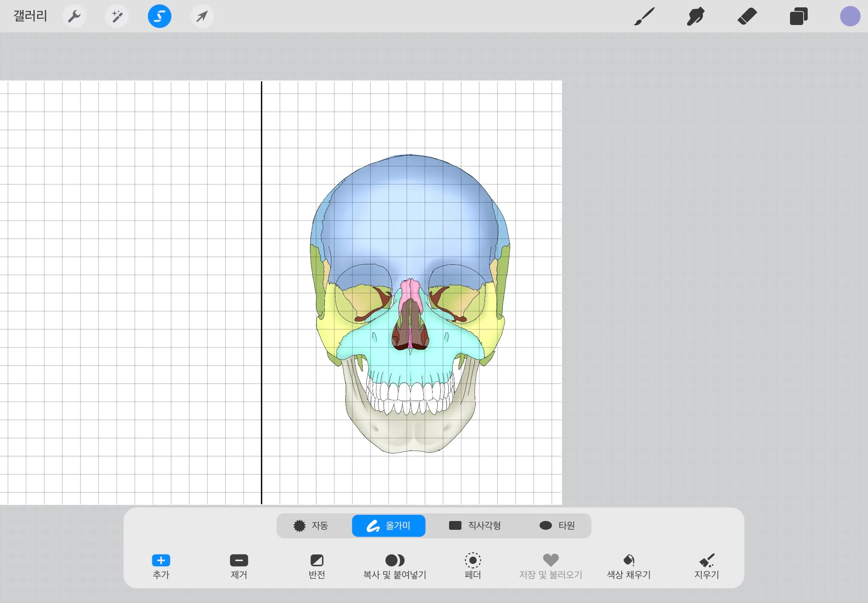Switch selection mode to 타원

tap(557, 525)
